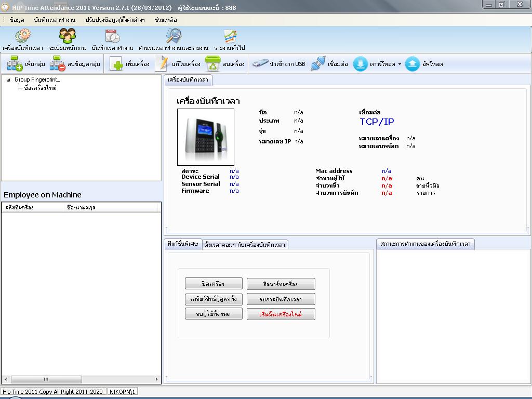The width and height of the screenshot is (532, 399).
Task: Click the left scroll arrow of employee list
Action: click(x=5, y=379)
